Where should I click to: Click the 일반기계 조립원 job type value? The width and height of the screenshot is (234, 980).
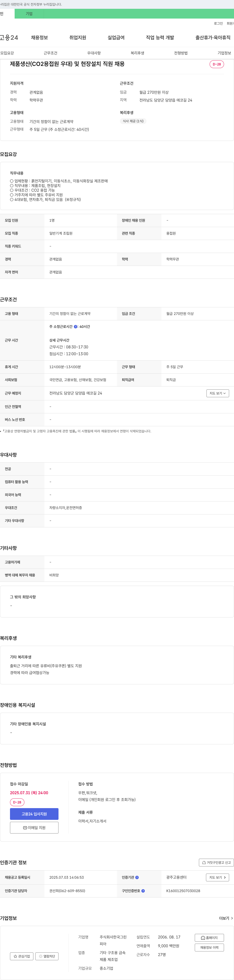61,234
